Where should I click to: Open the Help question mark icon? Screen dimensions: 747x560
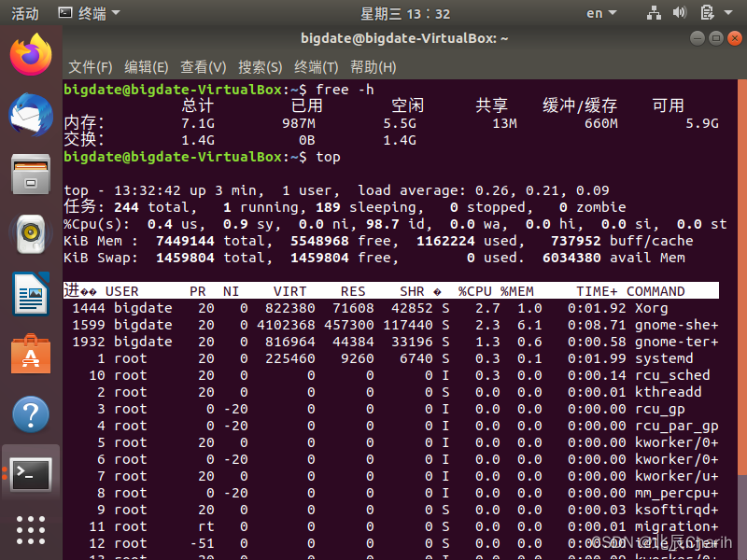(x=31, y=413)
